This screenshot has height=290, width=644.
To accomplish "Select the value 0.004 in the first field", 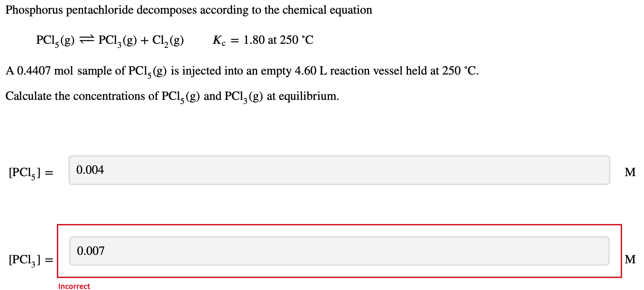I will click(x=90, y=170).
